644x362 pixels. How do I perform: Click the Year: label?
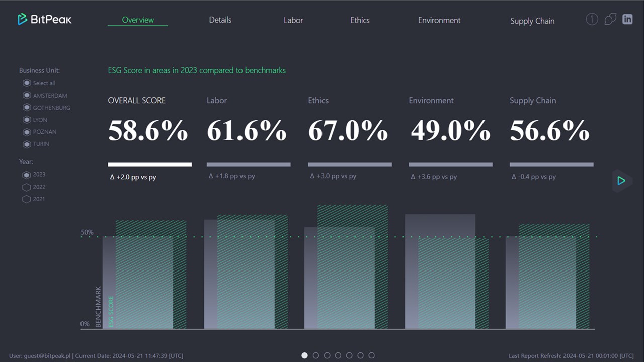(x=26, y=162)
